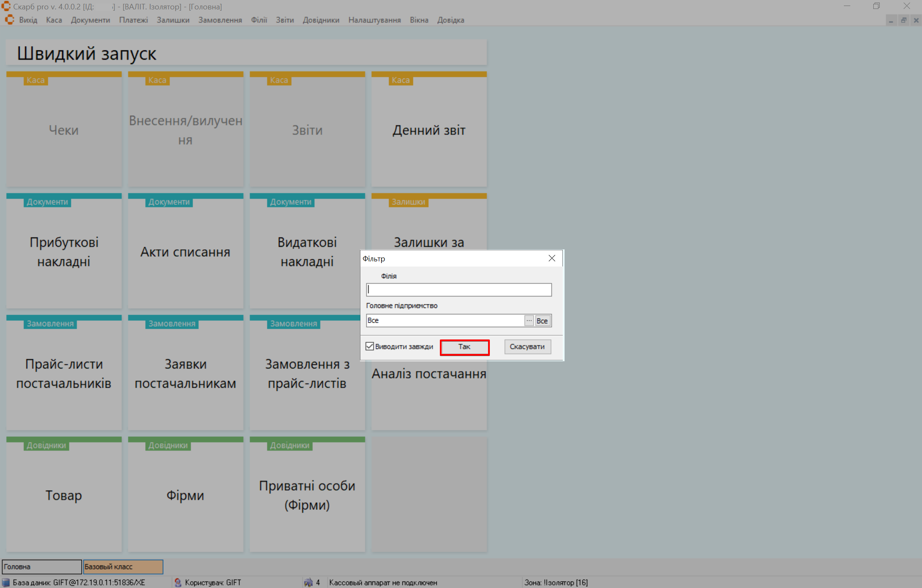Click the MDI child minimize icon

click(891, 20)
